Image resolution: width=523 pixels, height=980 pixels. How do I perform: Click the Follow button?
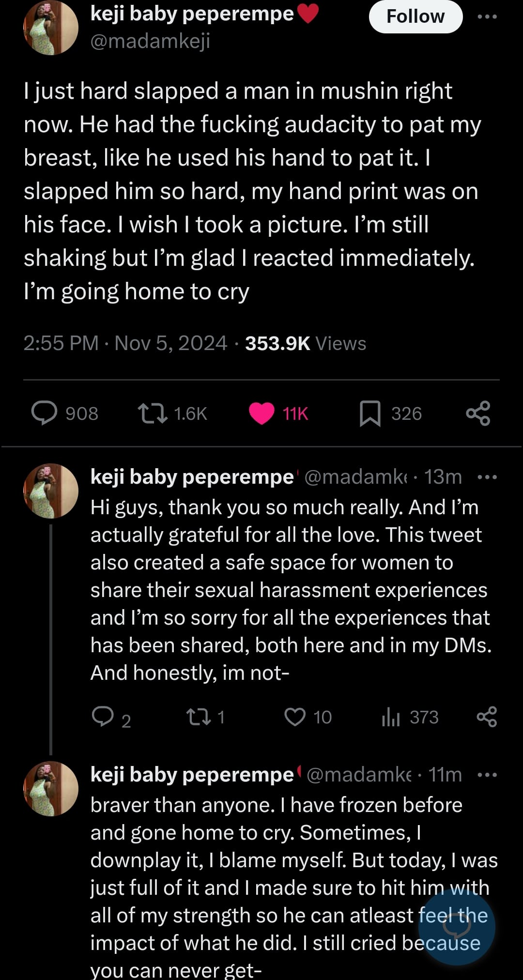pyautogui.click(x=415, y=17)
